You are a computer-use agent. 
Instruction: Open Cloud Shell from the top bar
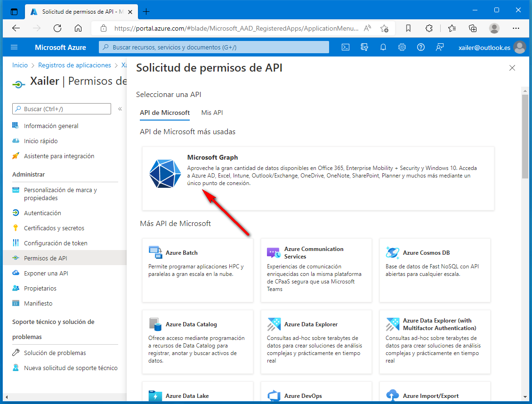pyautogui.click(x=346, y=47)
